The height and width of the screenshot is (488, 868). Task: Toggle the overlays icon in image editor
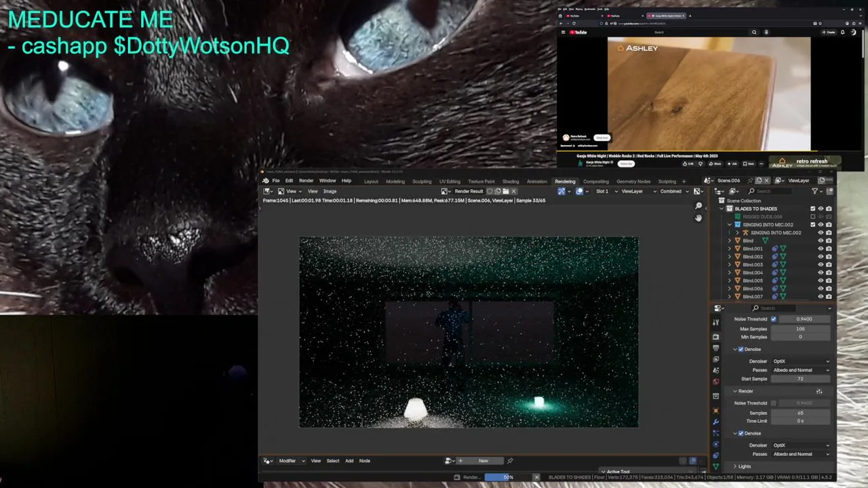tap(579, 191)
